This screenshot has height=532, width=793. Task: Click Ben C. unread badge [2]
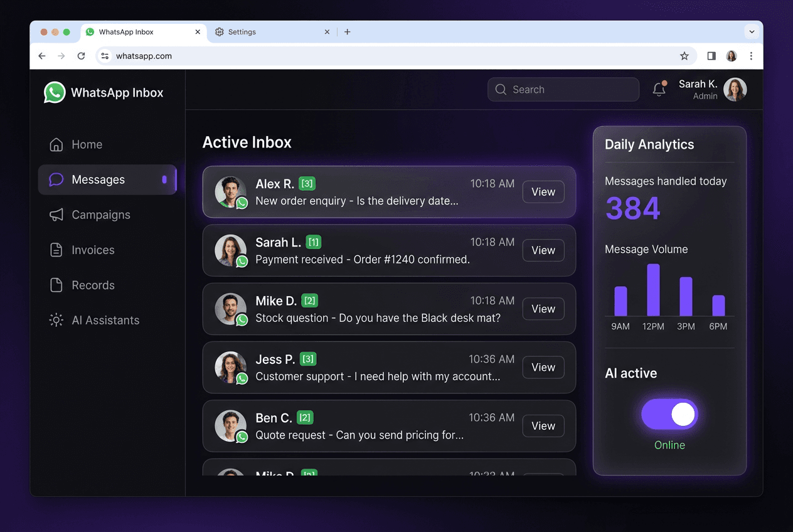click(x=304, y=417)
